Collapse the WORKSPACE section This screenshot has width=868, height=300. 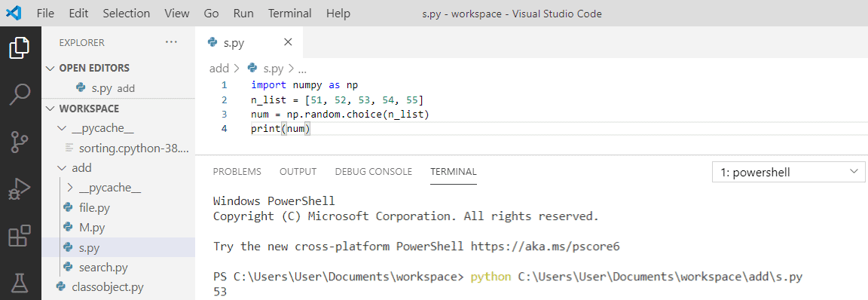[51, 109]
